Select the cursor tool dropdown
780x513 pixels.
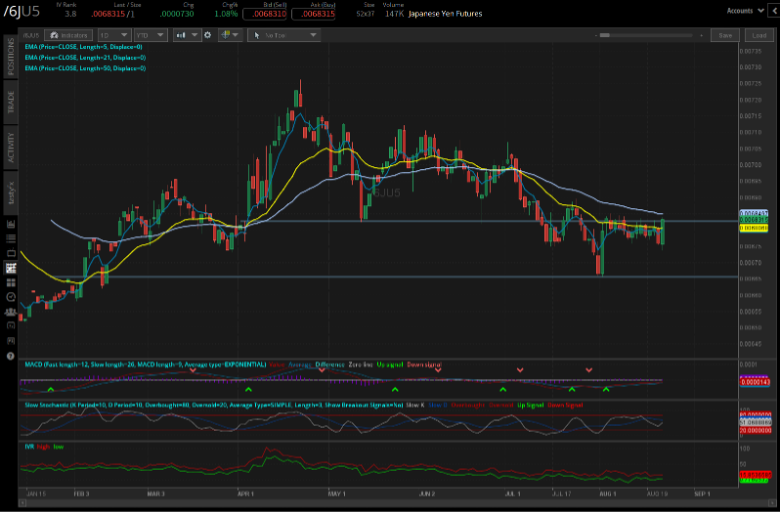click(284, 35)
